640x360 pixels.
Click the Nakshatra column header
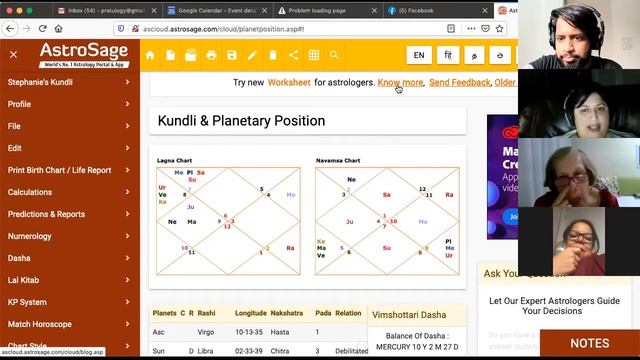pos(287,313)
